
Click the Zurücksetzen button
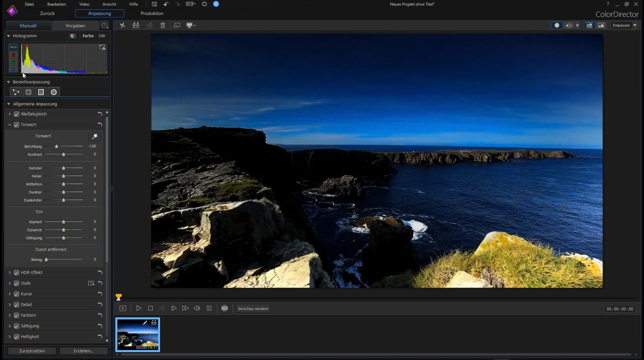pos(32,351)
